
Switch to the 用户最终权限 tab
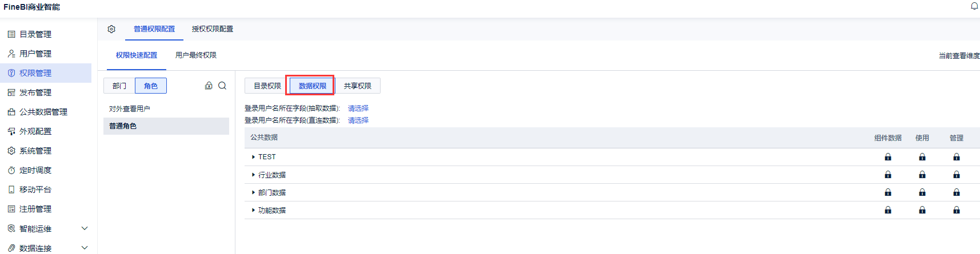(x=196, y=55)
